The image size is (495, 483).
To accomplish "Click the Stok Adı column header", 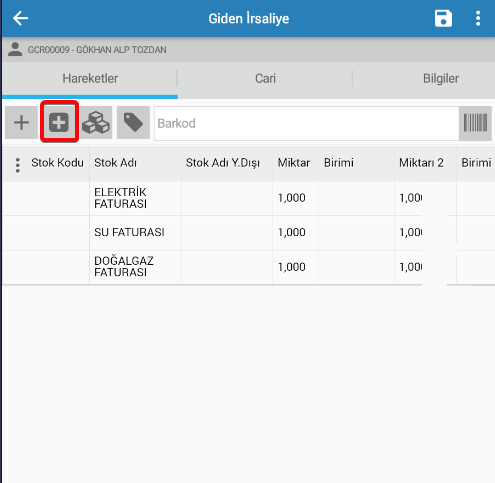I will point(115,163).
